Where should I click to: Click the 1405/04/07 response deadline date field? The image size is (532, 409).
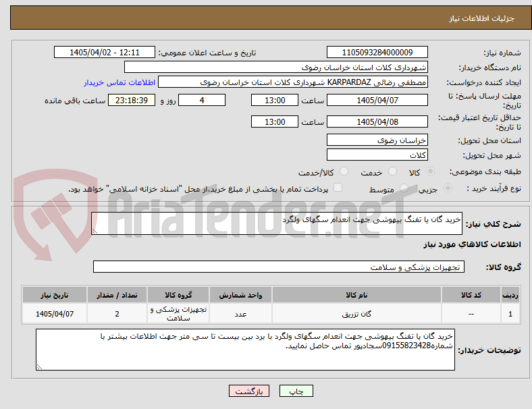377,101
